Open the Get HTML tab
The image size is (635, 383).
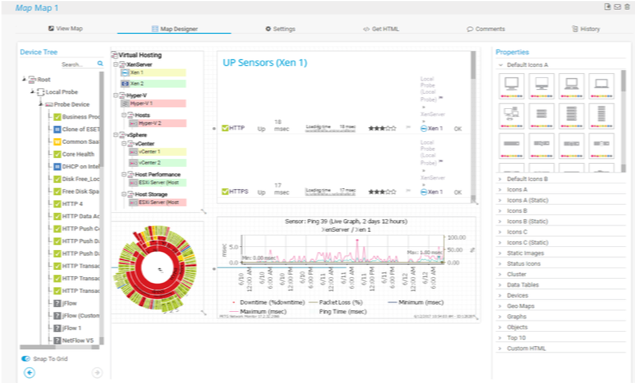[381, 29]
